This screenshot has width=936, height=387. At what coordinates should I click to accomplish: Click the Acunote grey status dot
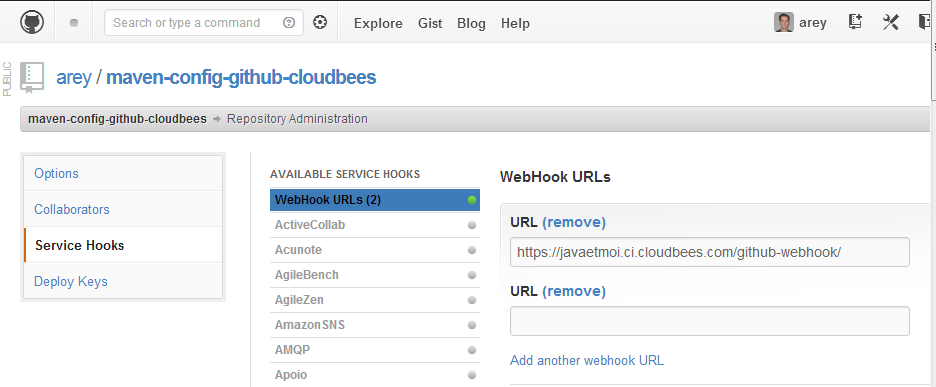coord(472,250)
